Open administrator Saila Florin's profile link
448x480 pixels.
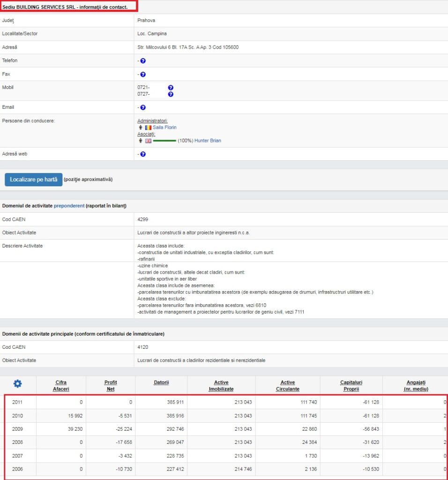(x=164, y=127)
